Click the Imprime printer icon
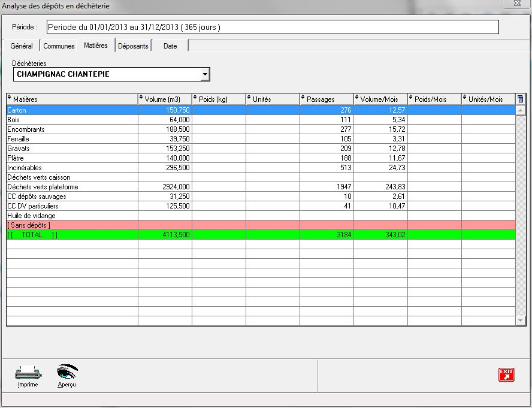Image resolution: width=532 pixels, height=408 pixels. coord(28,373)
